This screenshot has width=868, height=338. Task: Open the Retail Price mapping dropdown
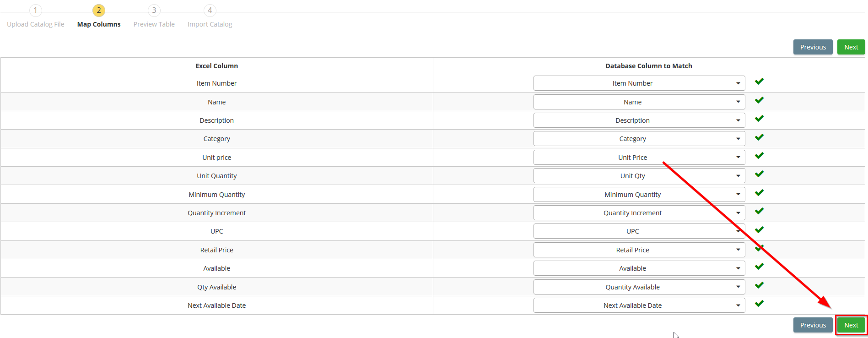(x=639, y=250)
